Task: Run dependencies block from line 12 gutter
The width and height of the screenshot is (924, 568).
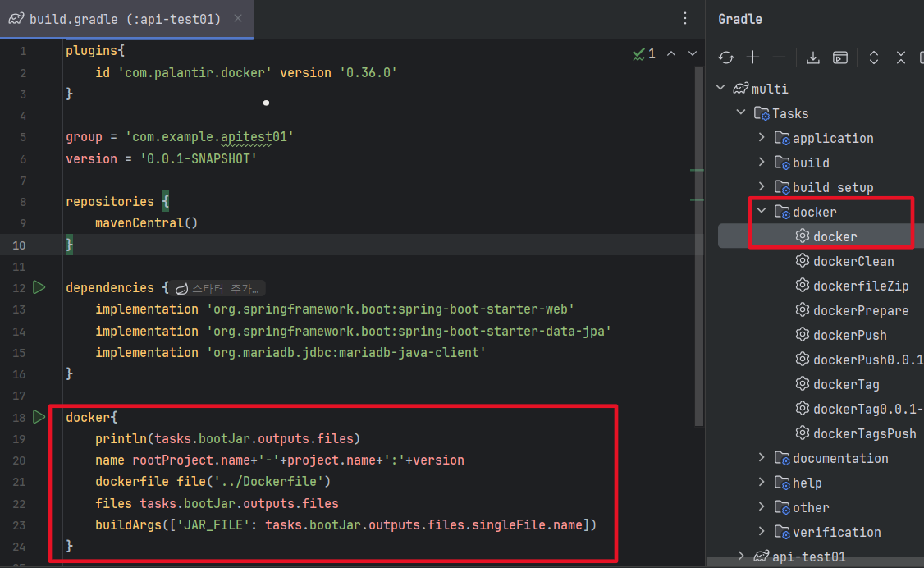Action: (x=39, y=287)
